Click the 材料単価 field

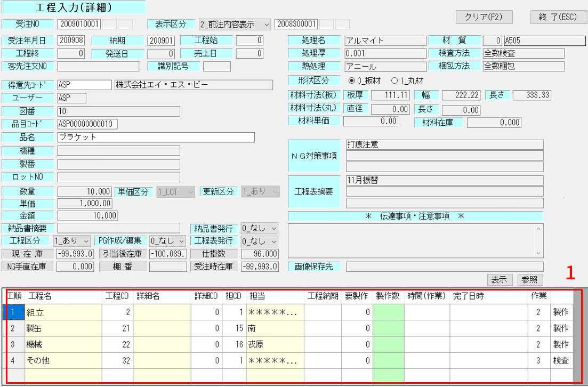pos(370,121)
